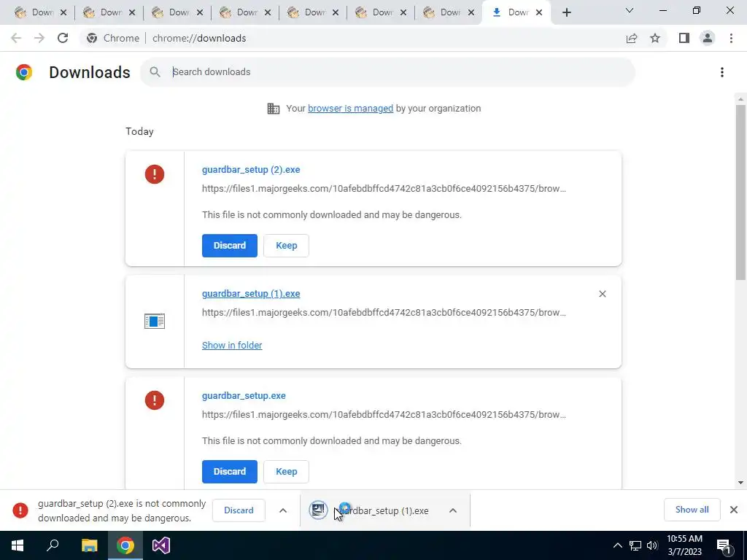The width and height of the screenshot is (747, 560).
Task: Click the Chrome logo beside Downloads
Action: click(24, 72)
